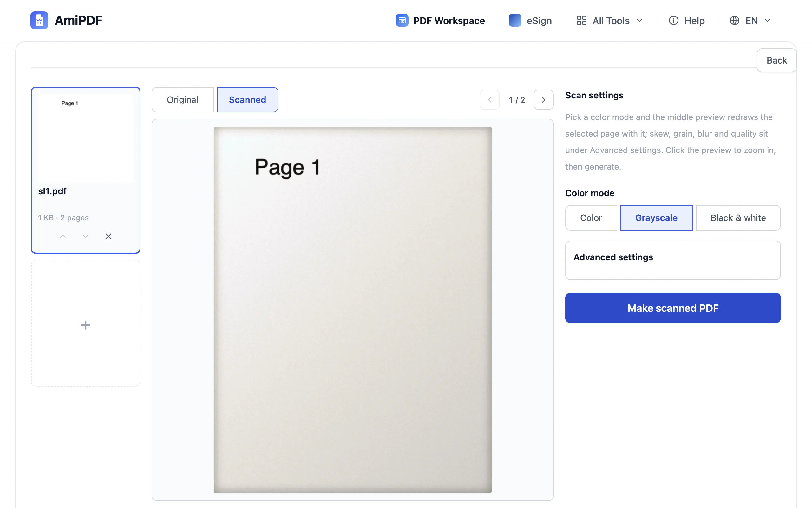Remove sl1.pdf with the X icon
Viewport: 812px width, 508px height.
click(x=108, y=236)
